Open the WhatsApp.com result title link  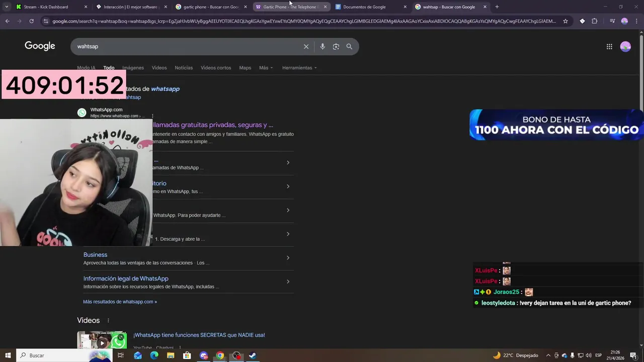[213, 125]
